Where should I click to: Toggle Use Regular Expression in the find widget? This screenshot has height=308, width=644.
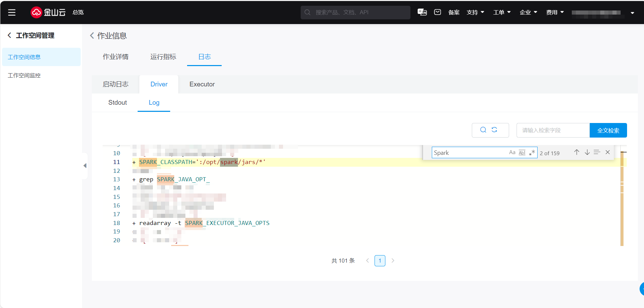click(x=532, y=152)
